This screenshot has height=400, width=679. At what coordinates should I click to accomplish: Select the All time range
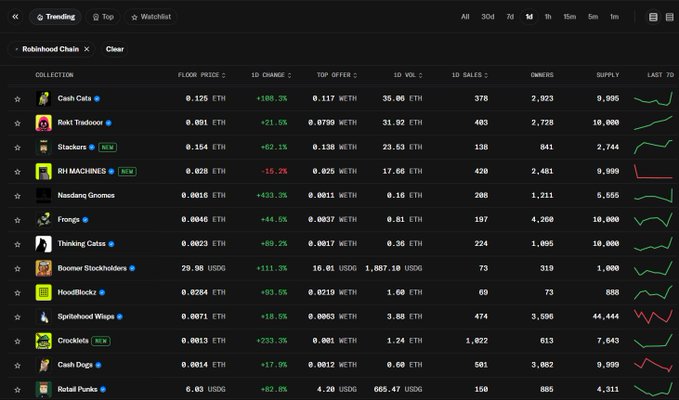pos(465,17)
